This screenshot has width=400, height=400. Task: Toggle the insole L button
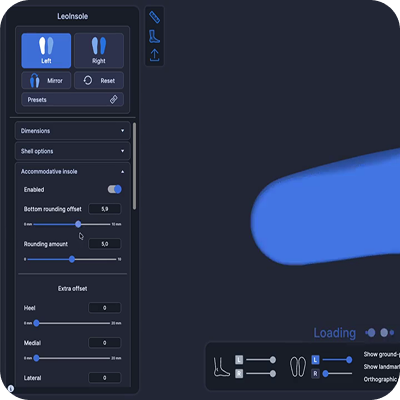(315, 360)
